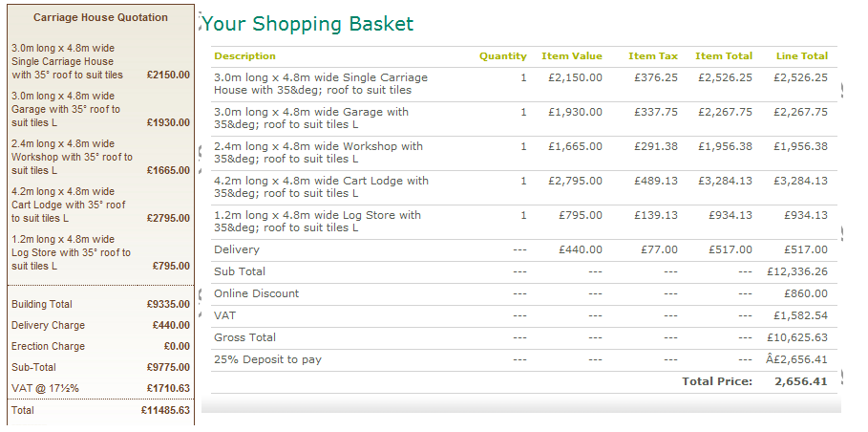Click the Workshop description in basket table
The height and width of the screenshot is (432, 868).
(318, 153)
